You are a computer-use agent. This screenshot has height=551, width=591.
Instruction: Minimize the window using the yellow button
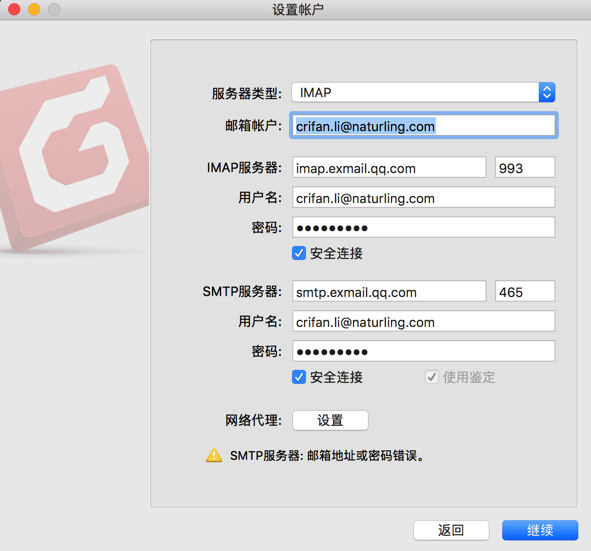point(34,9)
